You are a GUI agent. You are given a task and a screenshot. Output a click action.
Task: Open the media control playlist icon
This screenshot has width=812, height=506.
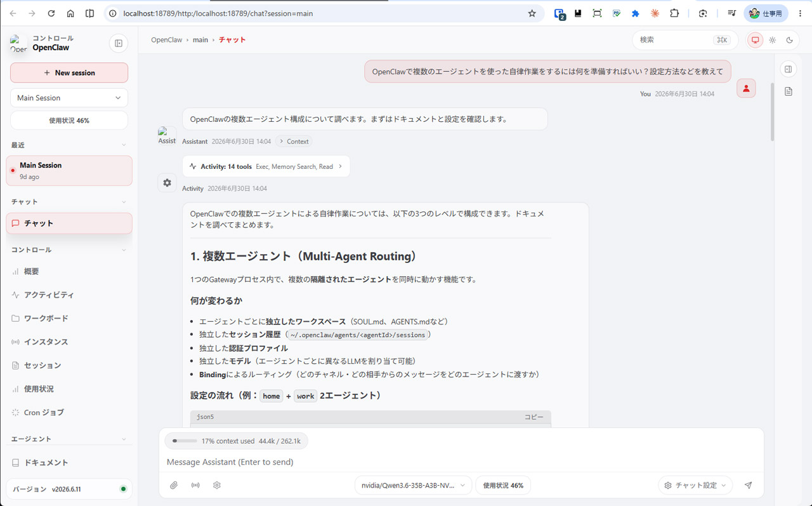[731, 13]
